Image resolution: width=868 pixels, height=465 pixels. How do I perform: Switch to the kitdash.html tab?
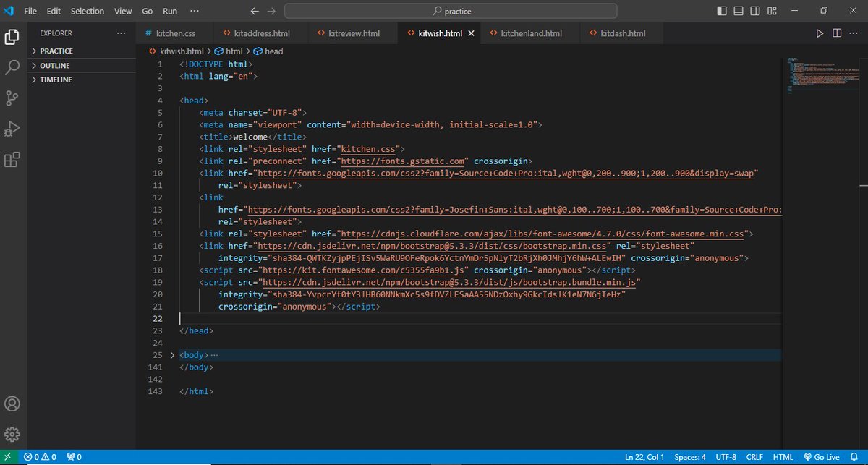(x=623, y=33)
